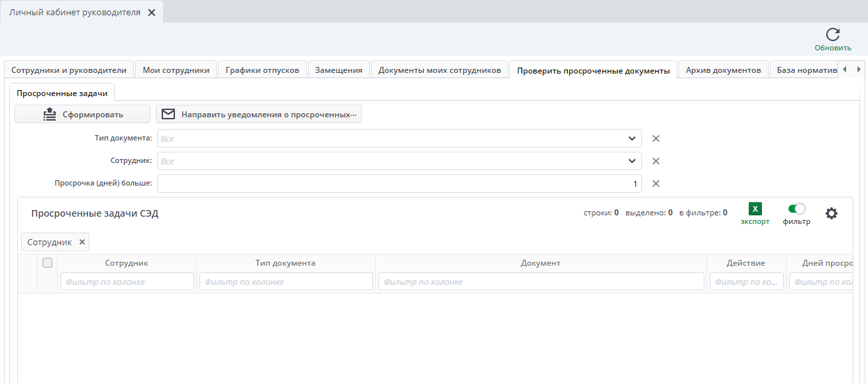Switch to the Графики отпусков tab
The width and height of the screenshot is (868, 383).
coord(262,70)
